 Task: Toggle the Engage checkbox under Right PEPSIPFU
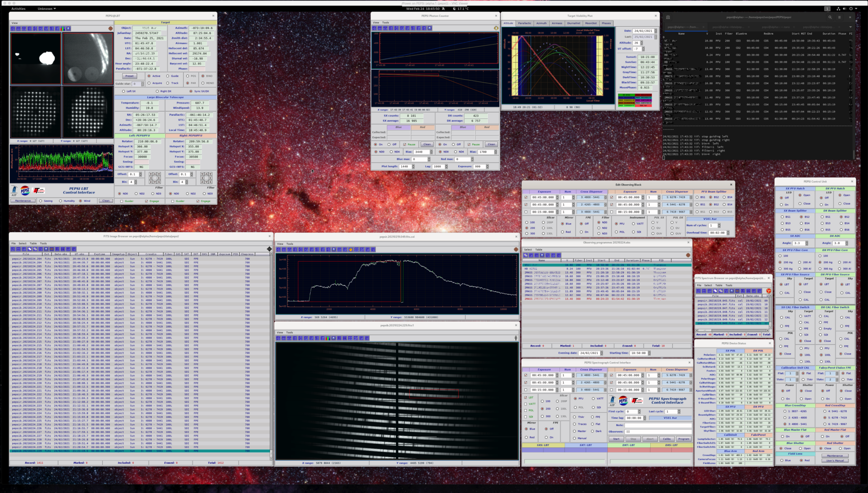coord(198,201)
